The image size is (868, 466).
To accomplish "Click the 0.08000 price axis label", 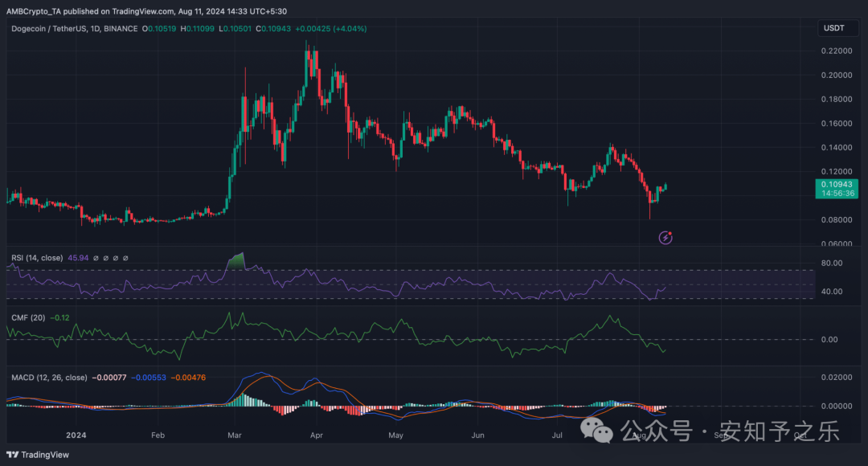I will click(x=837, y=219).
